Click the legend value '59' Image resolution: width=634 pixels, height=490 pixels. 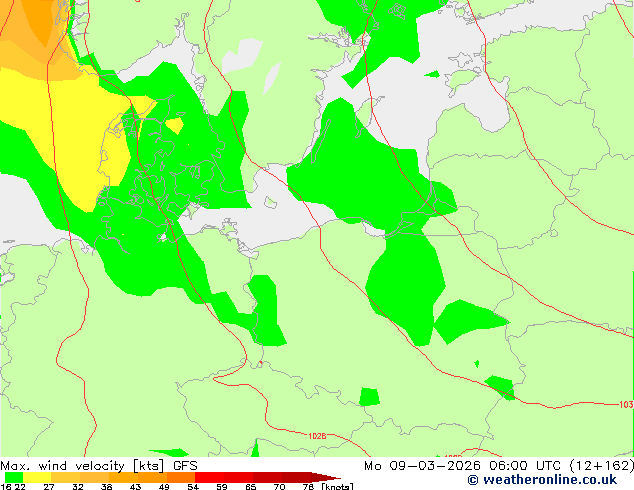click(222, 486)
